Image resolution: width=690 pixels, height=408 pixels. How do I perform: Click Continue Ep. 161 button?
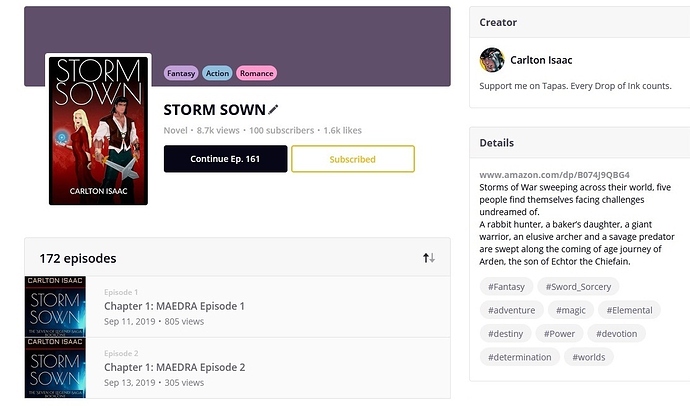click(x=225, y=159)
